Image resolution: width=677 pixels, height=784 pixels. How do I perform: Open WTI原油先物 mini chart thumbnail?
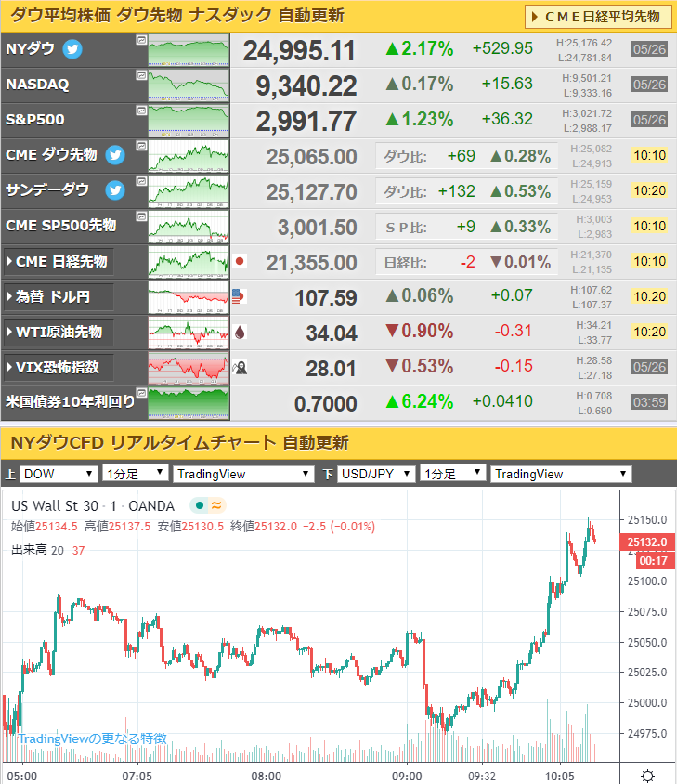coord(189,333)
